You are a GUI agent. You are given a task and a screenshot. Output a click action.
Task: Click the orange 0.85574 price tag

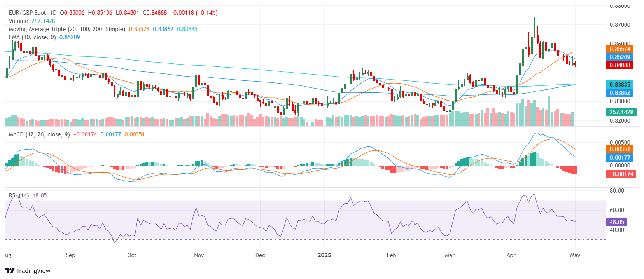(x=619, y=49)
